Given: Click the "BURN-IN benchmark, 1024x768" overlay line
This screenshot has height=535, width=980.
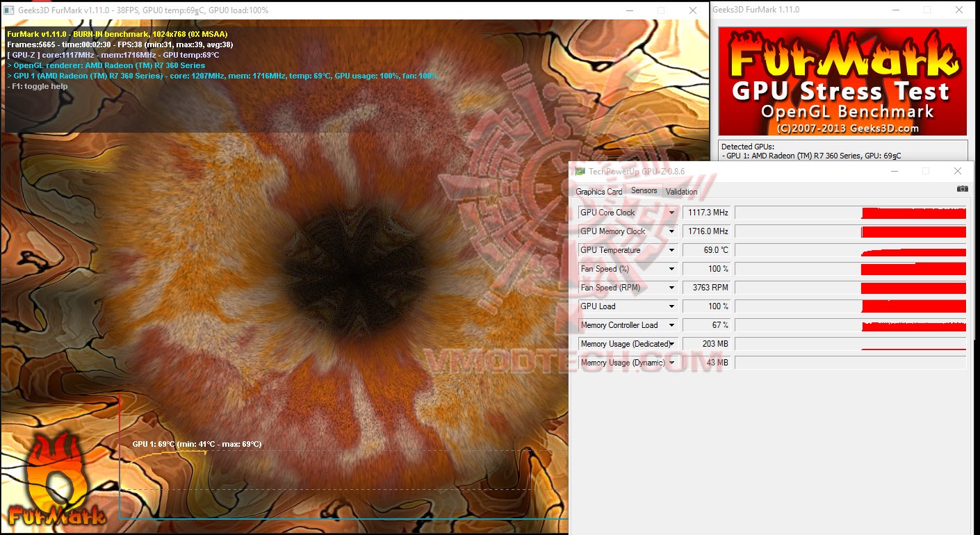Looking at the screenshot, I should (117, 34).
